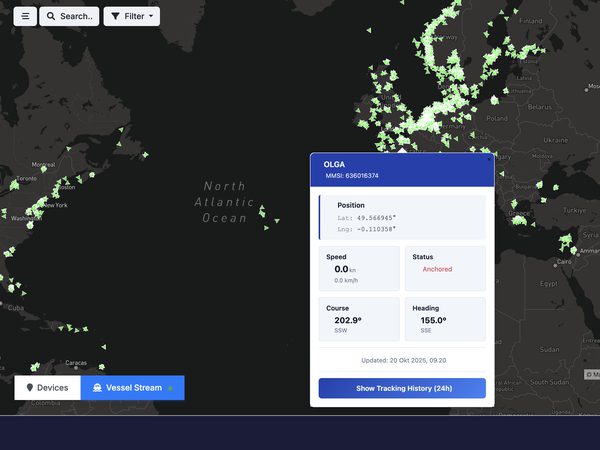The height and width of the screenshot is (450, 600).
Task: Click the Egypt country label
Action: click(x=549, y=284)
